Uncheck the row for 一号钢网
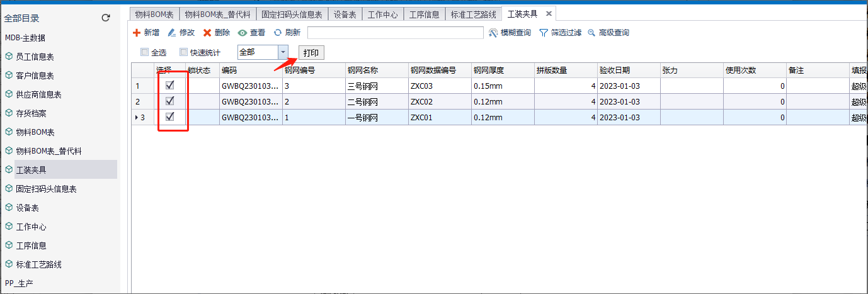 coord(169,117)
